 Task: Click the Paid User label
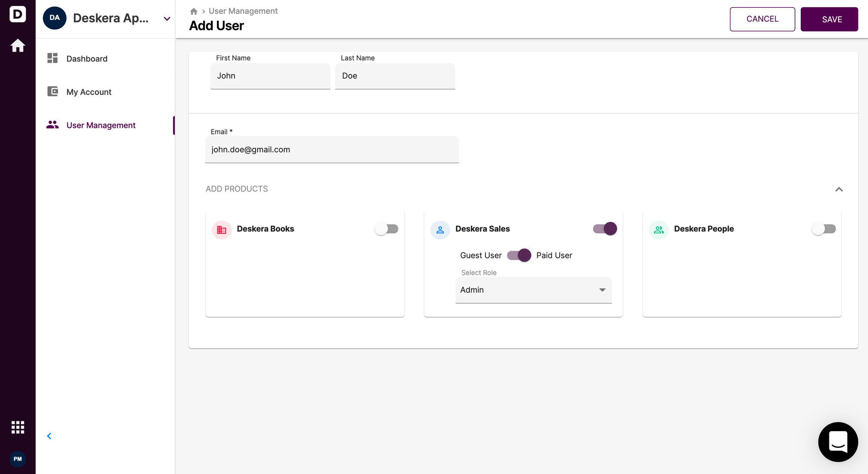pyautogui.click(x=554, y=255)
